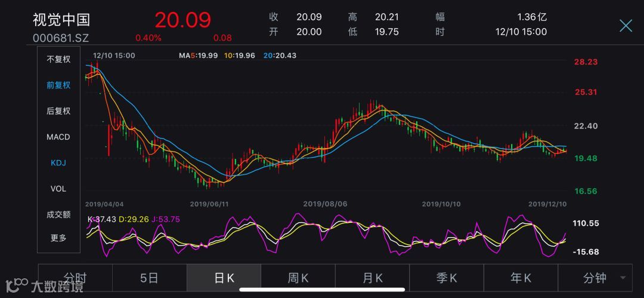Click the MA5:19.99 legend label
Screen dimensions: 644x298
click(x=198, y=56)
